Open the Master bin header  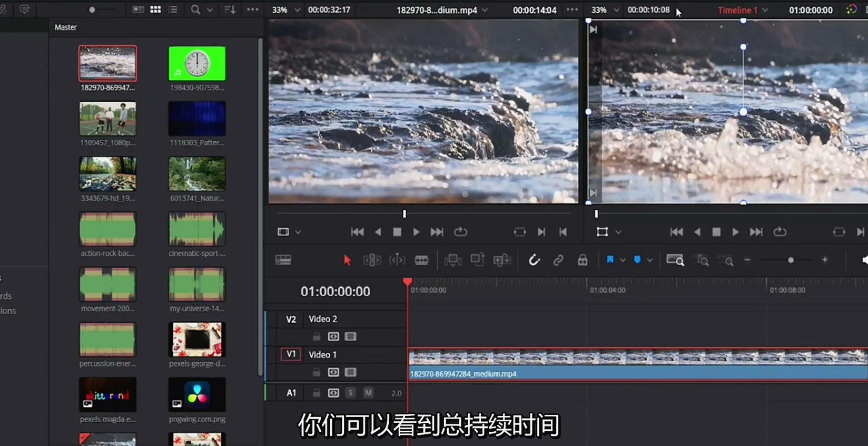pyautogui.click(x=66, y=27)
